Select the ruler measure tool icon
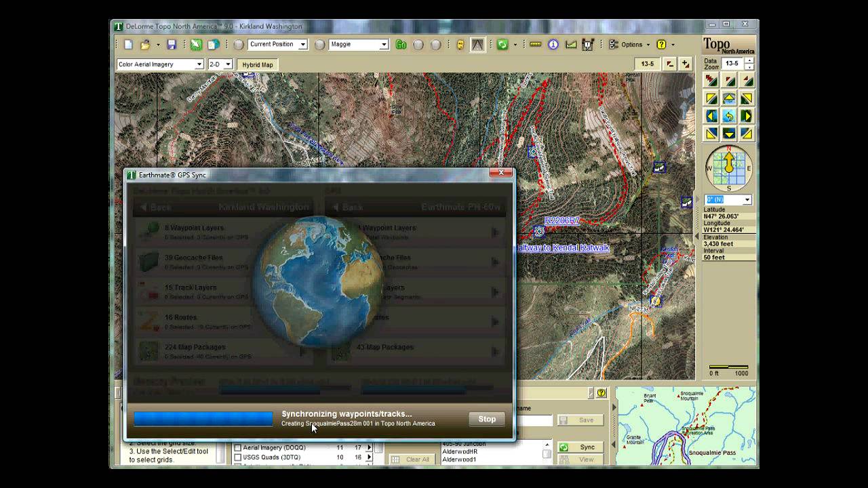This screenshot has height=488, width=868. tap(536, 45)
